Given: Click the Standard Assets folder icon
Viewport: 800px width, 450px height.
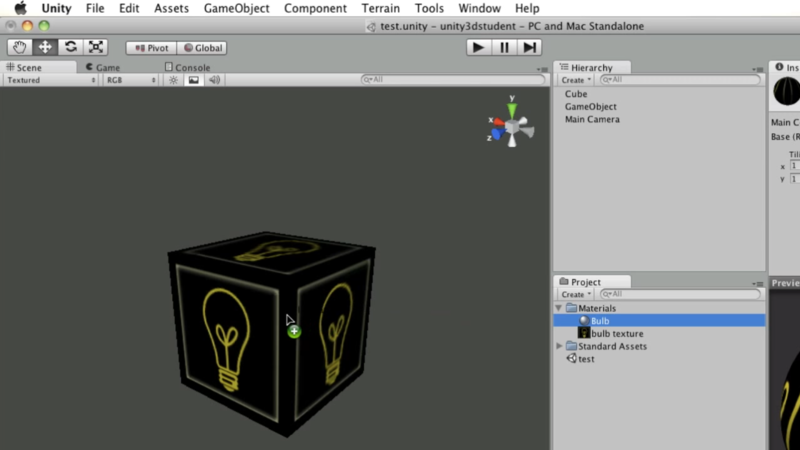Looking at the screenshot, I should click(x=571, y=346).
